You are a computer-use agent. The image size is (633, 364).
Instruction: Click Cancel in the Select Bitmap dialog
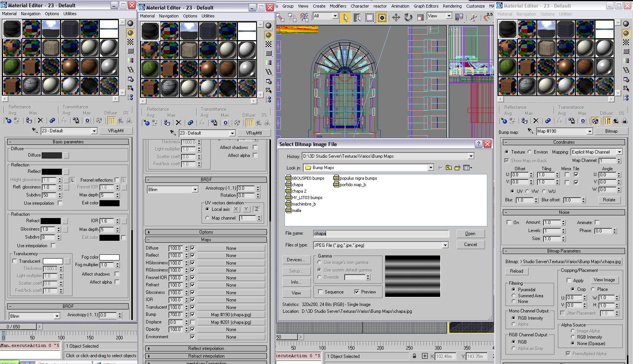point(470,245)
